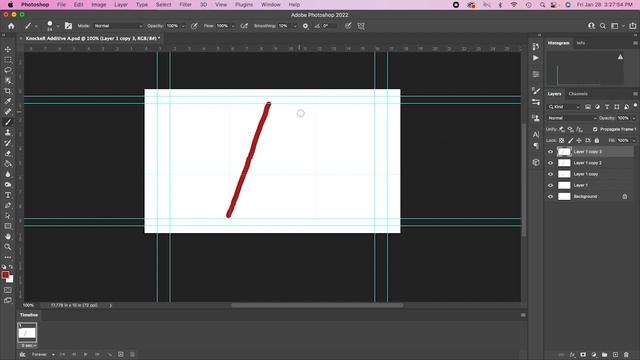Select the Rectangular Marquee tool
This screenshot has height=360, width=640.
click(x=8, y=60)
